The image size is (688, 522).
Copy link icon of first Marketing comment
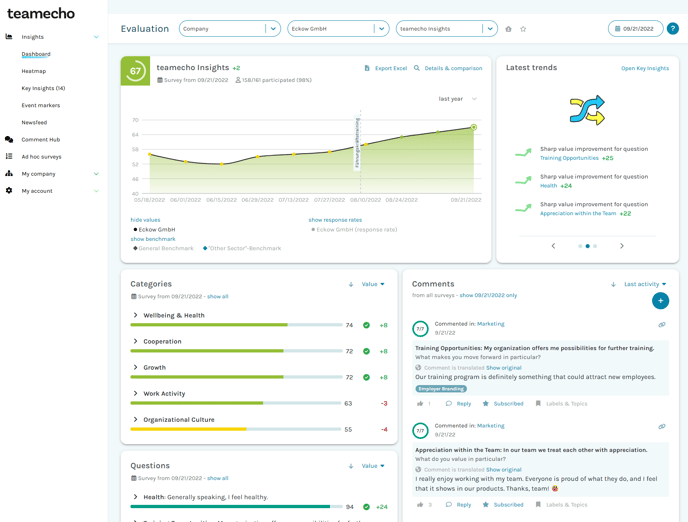tap(662, 325)
